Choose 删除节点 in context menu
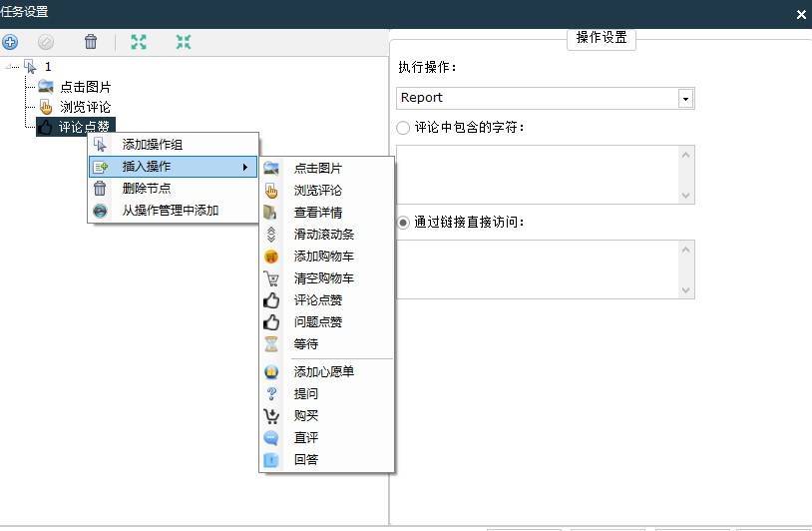The width and height of the screenshot is (812, 531). coord(173,189)
